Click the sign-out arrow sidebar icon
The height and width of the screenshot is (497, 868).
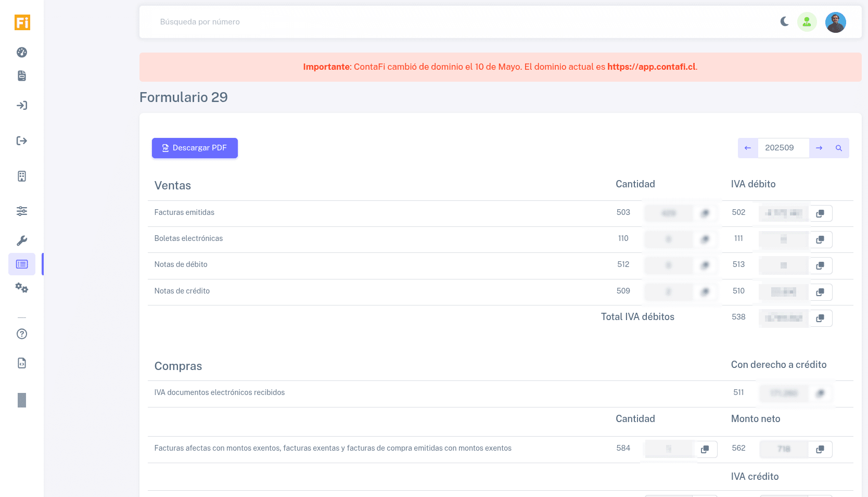pyautogui.click(x=22, y=141)
